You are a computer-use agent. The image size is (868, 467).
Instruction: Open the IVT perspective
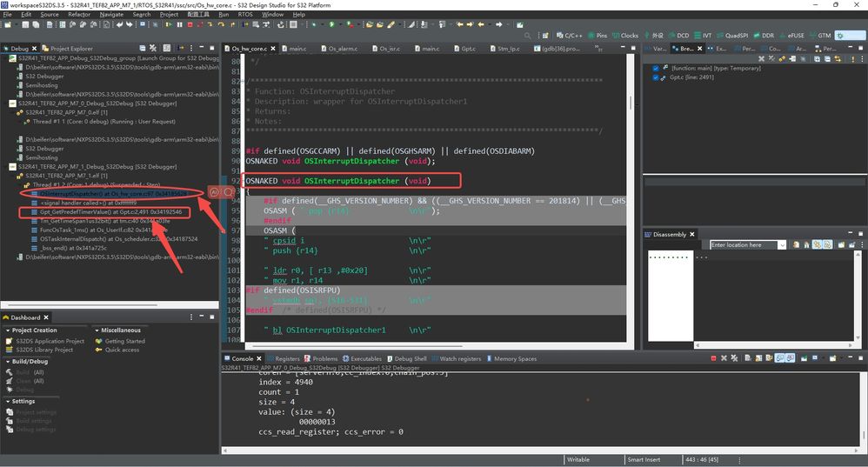click(x=703, y=36)
